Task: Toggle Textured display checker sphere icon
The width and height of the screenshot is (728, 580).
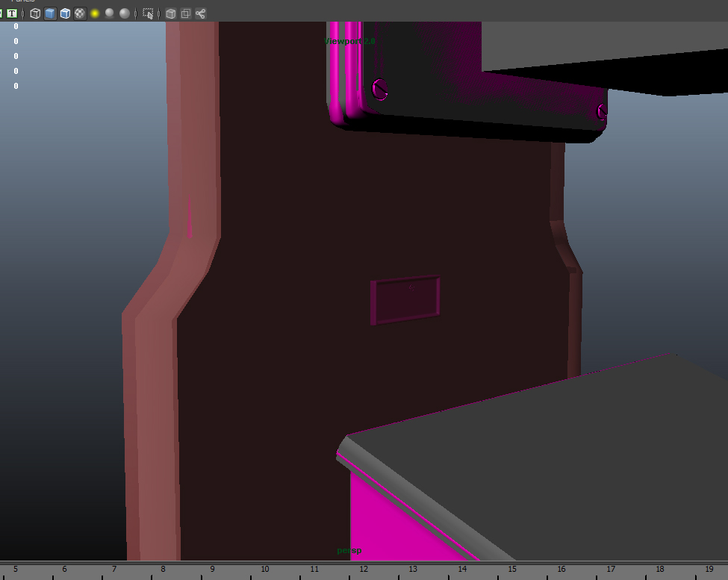Action: 80,13
